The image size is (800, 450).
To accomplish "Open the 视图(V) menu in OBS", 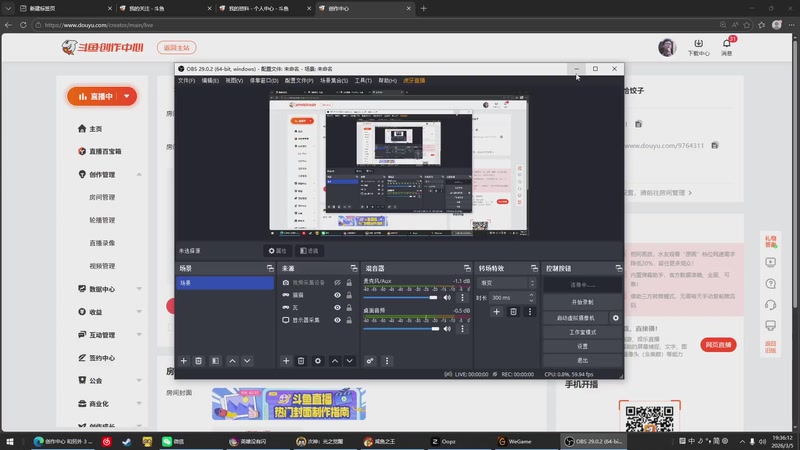I will (234, 81).
